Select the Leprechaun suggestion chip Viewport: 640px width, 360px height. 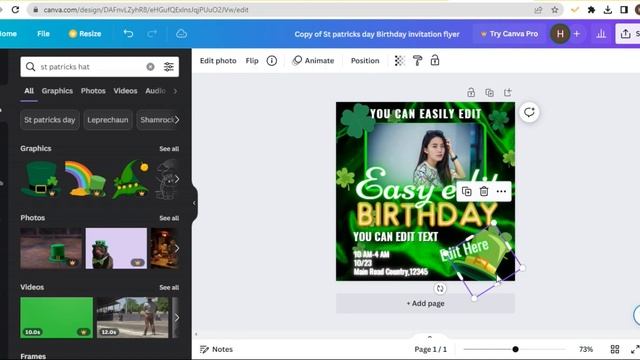[x=108, y=120]
